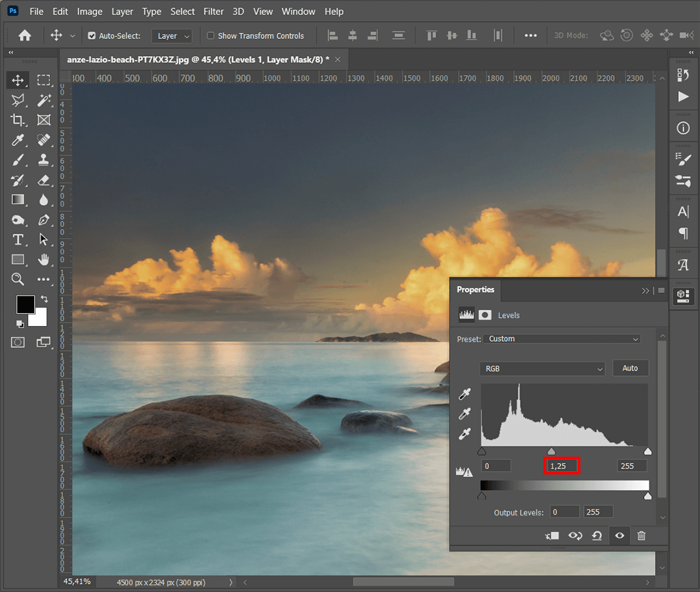Select the Zoom tool
The width and height of the screenshot is (700, 592).
point(18,280)
